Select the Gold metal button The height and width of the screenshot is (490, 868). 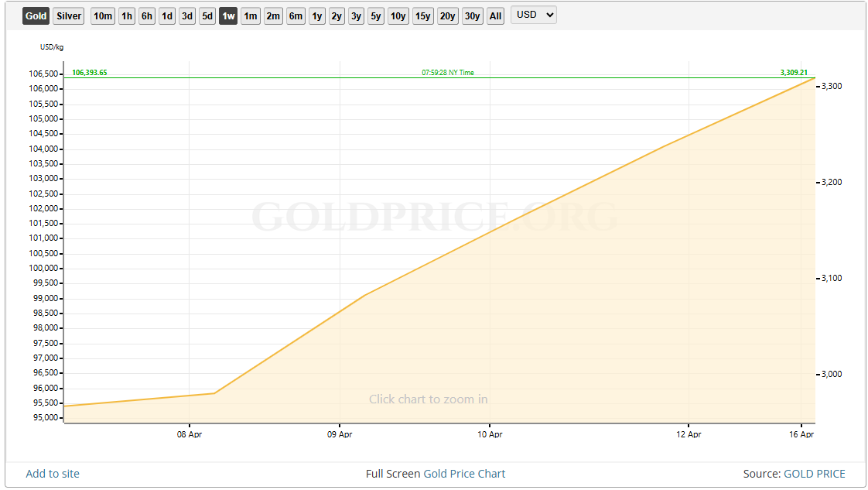[x=36, y=15]
